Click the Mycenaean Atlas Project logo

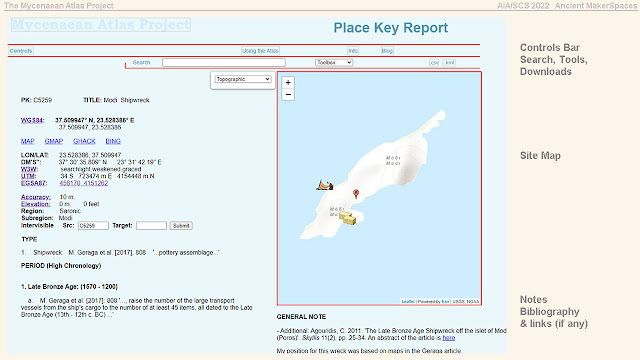[x=101, y=24]
